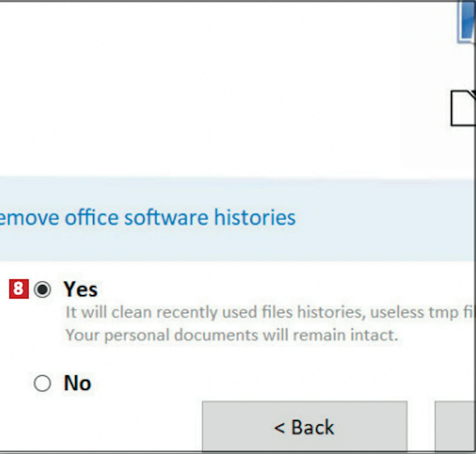Click the red number 8 marker
Viewport: 476px width, 454px height.
(x=19, y=289)
